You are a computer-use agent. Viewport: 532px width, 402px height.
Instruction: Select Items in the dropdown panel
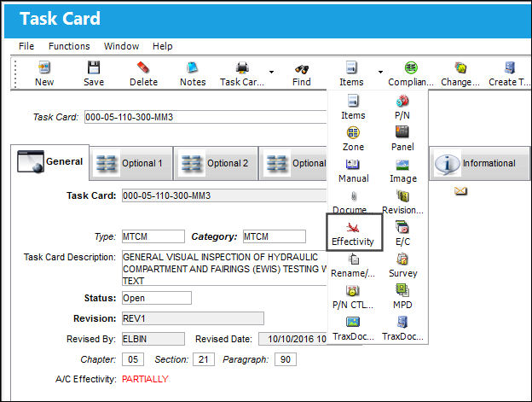353,108
